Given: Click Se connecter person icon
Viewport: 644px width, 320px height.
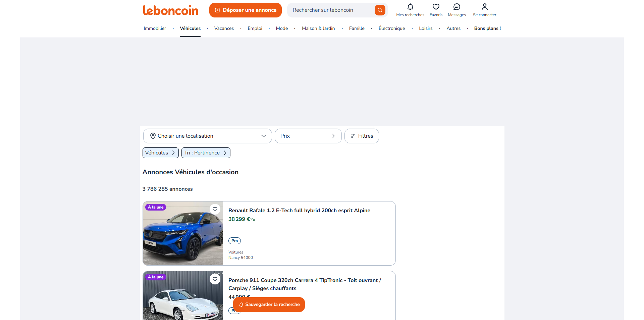Looking at the screenshot, I should [485, 7].
